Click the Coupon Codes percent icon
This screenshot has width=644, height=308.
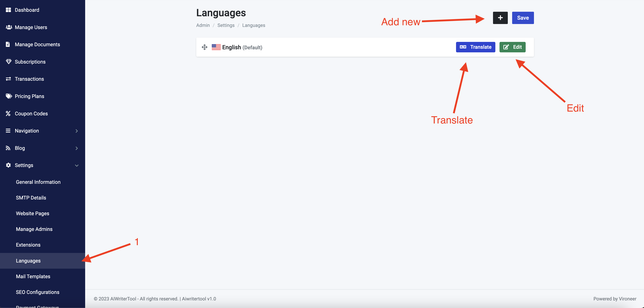(8, 113)
